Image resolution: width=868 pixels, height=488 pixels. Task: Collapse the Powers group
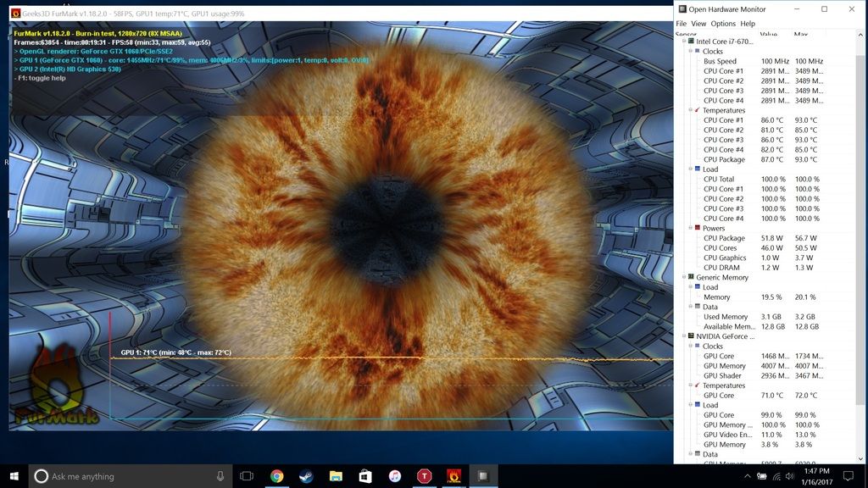[691, 228]
